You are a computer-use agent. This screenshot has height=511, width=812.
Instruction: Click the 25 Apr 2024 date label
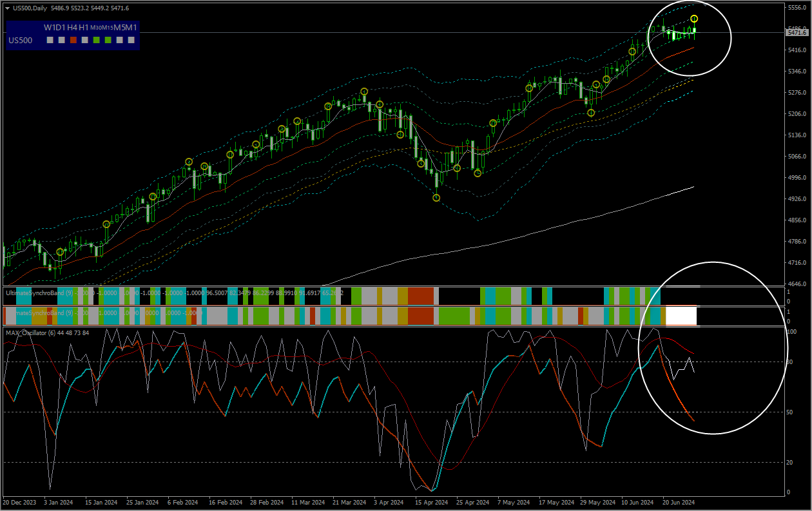[473, 502]
